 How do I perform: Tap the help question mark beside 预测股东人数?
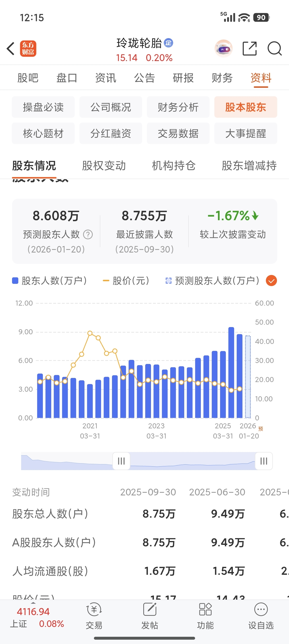[88, 234]
